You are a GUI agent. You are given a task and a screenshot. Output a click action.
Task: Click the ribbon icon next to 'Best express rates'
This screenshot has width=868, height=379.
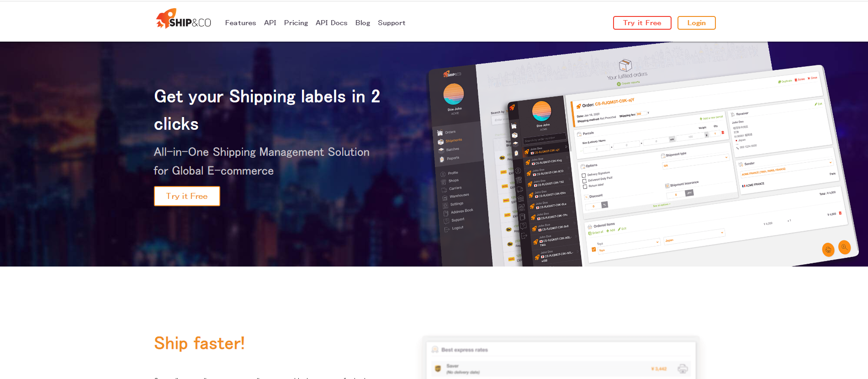coord(435,349)
